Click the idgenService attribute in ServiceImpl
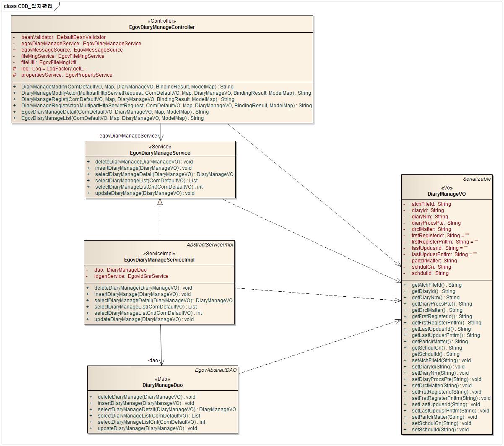This screenshot has height=446, width=504. tap(131, 276)
